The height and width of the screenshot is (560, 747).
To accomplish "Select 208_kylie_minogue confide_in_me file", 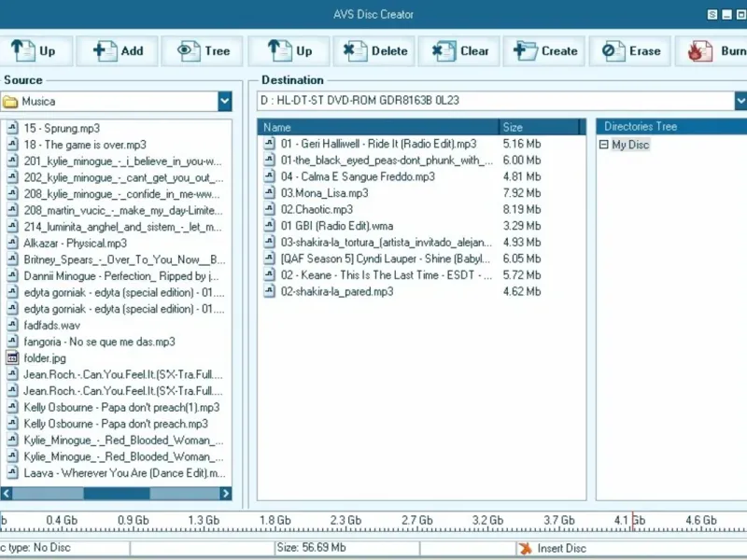I will (x=122, y=194).
